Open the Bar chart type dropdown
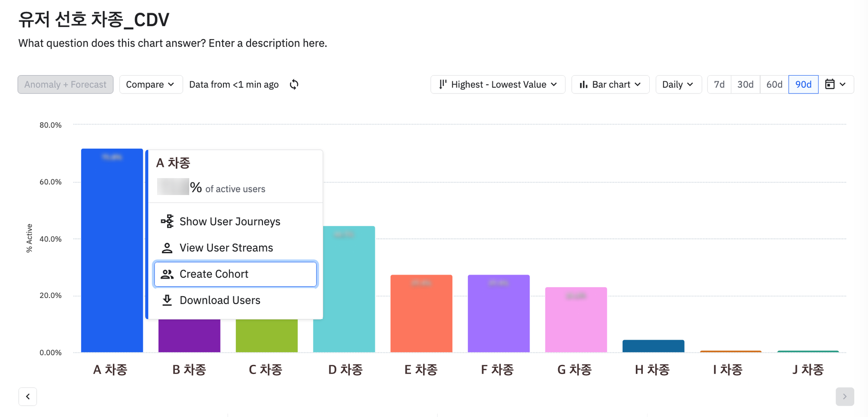 pyautogui.click(x=610, y=84)
